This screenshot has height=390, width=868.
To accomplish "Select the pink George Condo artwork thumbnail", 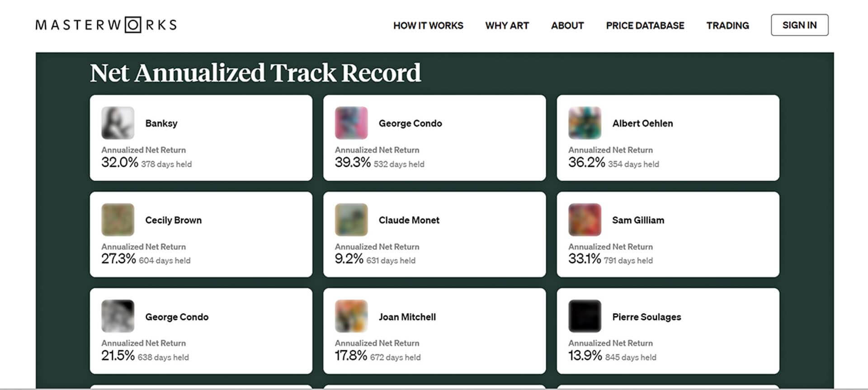I will (351, 123).
